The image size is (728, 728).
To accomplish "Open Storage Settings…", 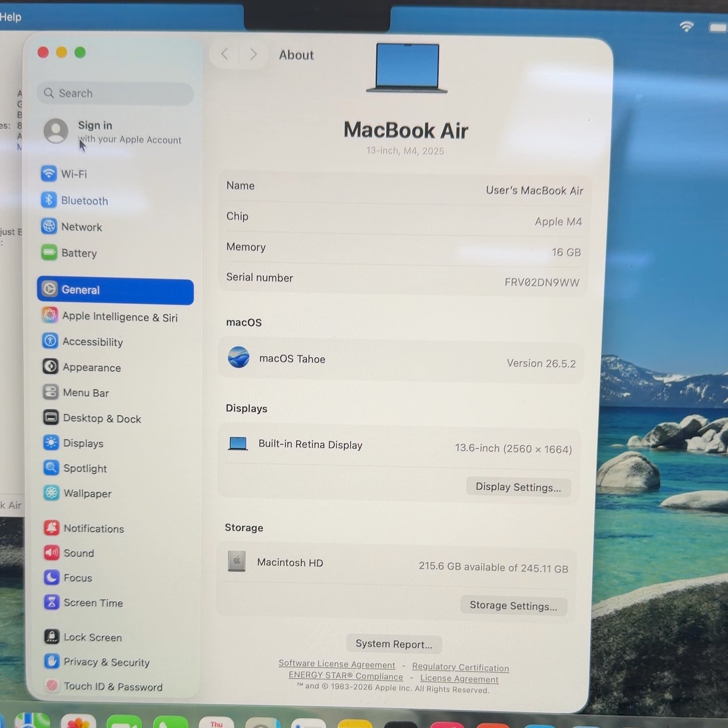I will point(513,606).
